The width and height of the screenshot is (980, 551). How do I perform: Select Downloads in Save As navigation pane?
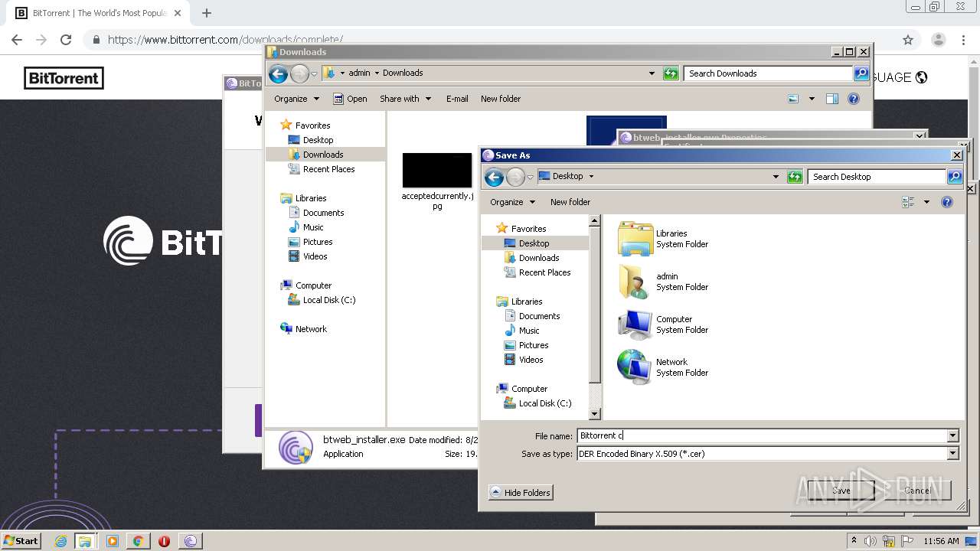click(x=539, y=258)
